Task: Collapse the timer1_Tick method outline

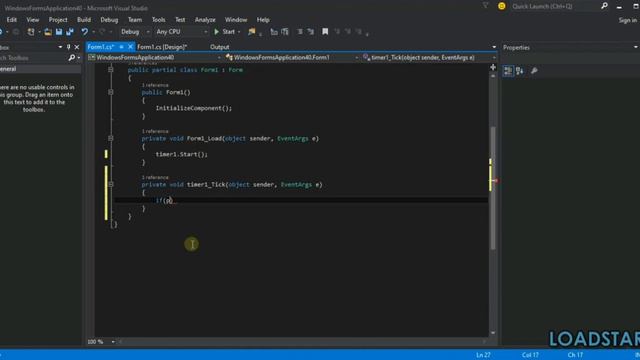Action: pyautogui.click(x=111, y=184)
